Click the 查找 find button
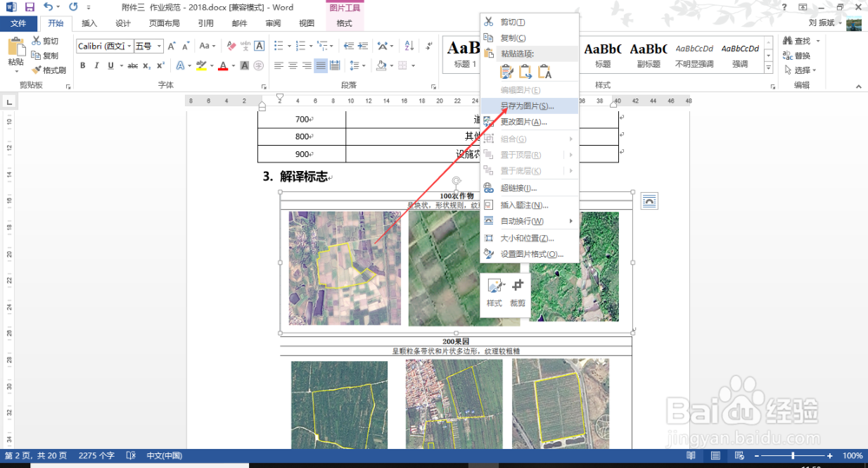The image size is (868, 468). coord(797,41)
